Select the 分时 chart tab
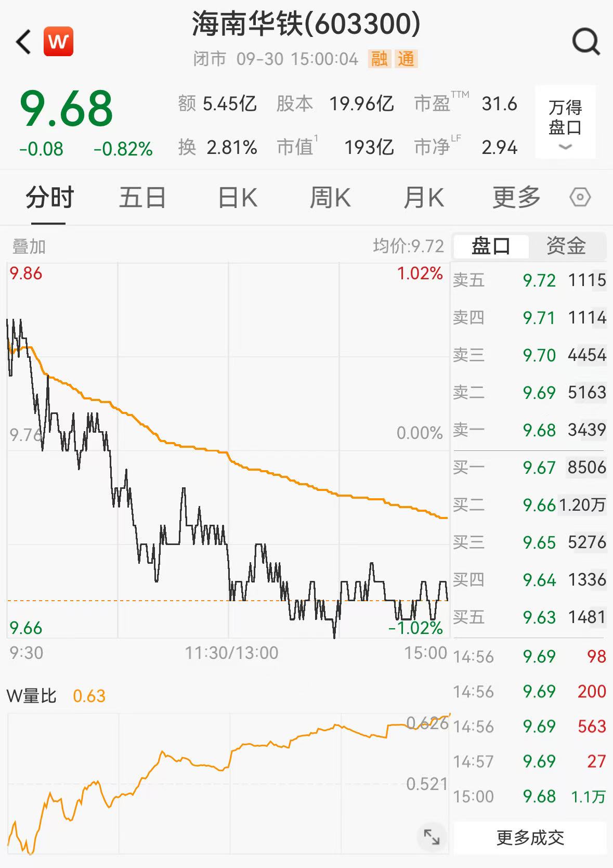The image size is (613, 868). 50,198
